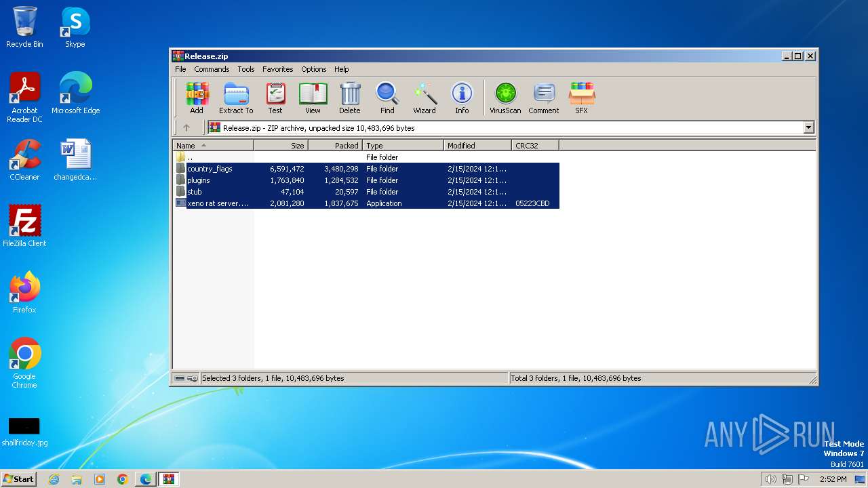The image size is (868, 488).
Task: Click Microsoft Edge desktop shortcut
Action: click(75, 94)
